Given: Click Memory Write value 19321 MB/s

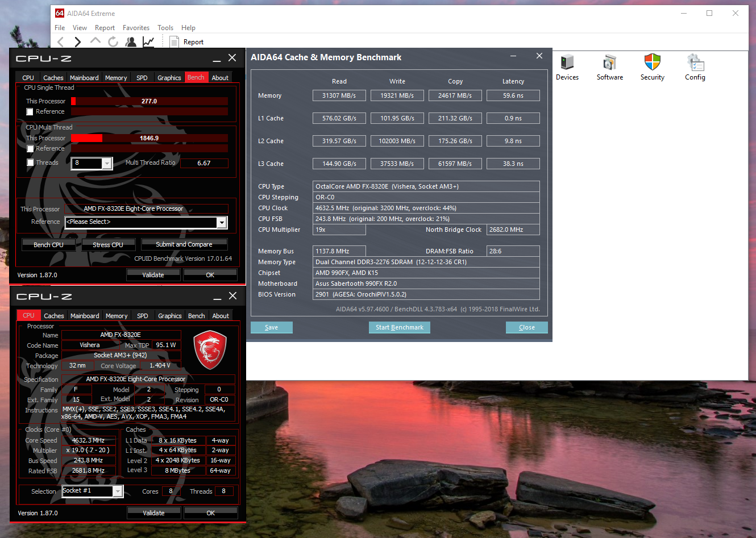Looking at the screenshot, I should [x=397, y=95].
